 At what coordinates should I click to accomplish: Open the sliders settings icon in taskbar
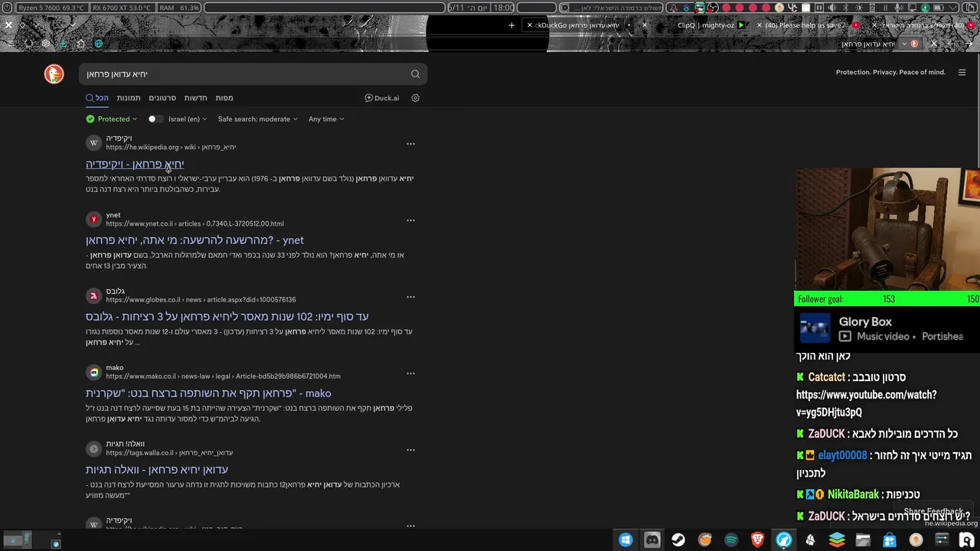942,540
